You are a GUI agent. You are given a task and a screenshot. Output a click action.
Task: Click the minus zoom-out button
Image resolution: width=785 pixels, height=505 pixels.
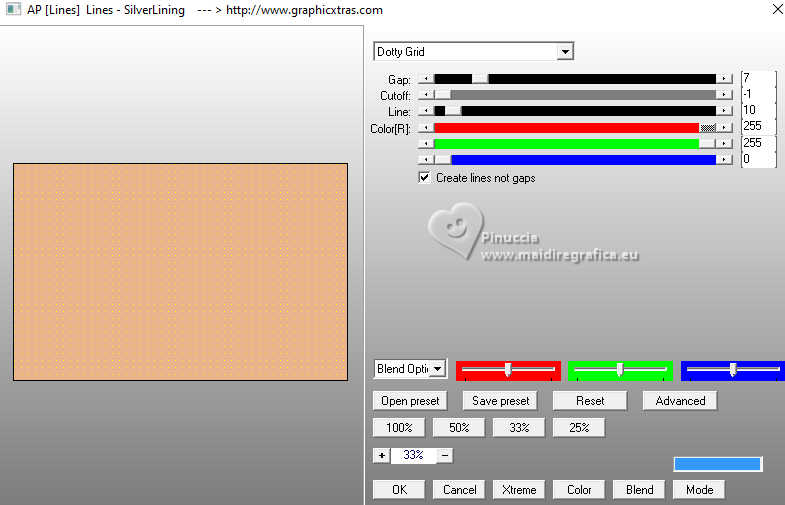click(445, 455)
